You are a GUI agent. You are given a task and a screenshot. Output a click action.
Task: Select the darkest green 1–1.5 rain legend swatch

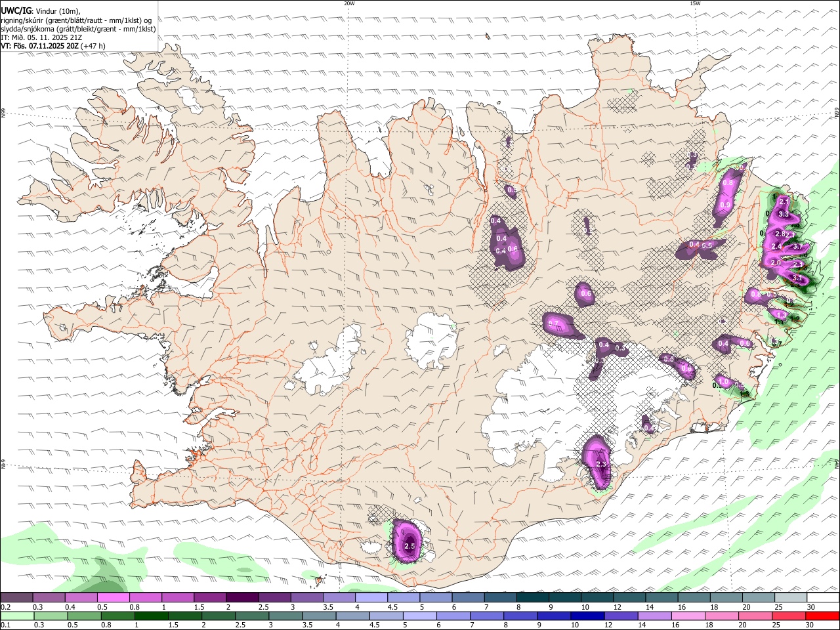(x=152, y=616)
